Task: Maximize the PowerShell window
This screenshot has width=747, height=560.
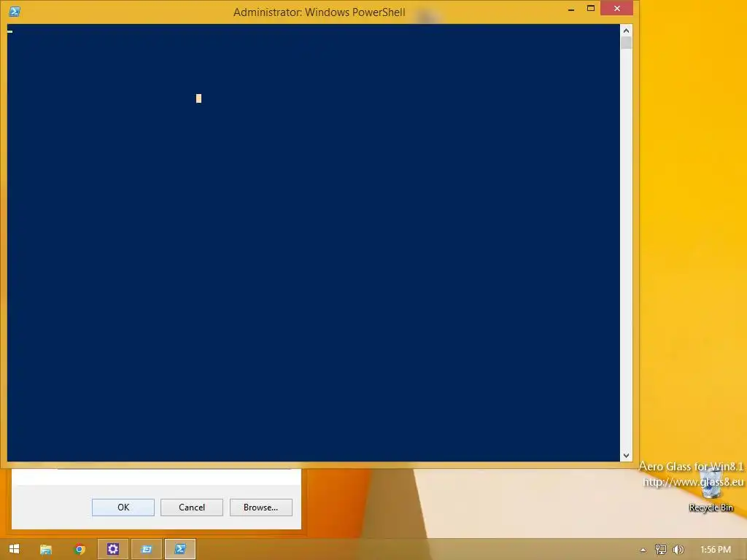Action: pyautogui.click(x=591, y=8)
